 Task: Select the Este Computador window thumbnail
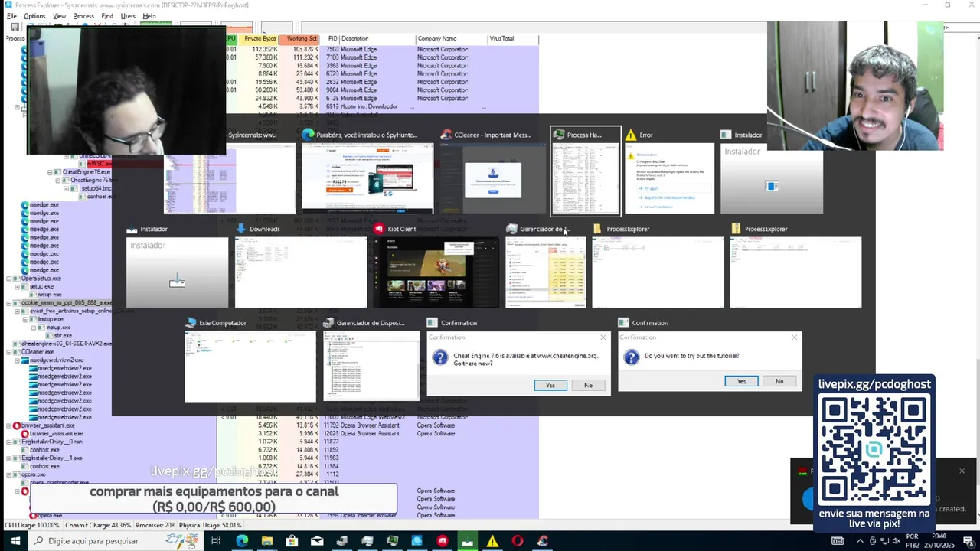pyautogui.click(x=250, y=367)
